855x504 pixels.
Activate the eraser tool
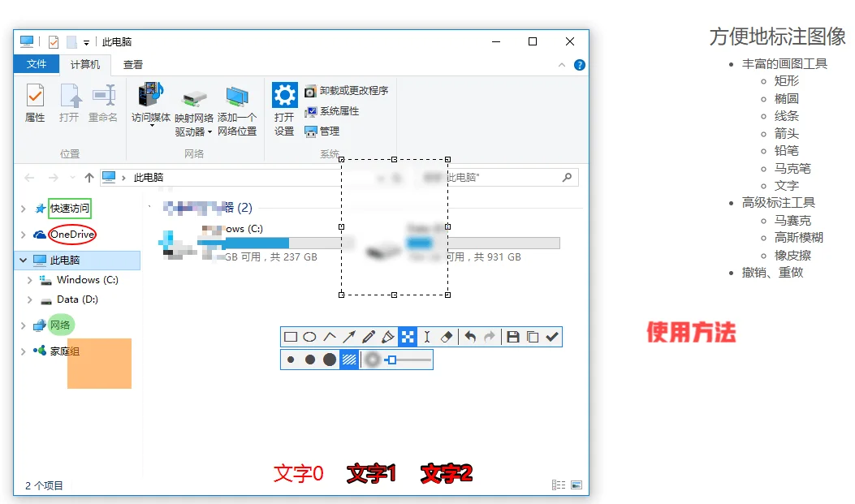447,337
